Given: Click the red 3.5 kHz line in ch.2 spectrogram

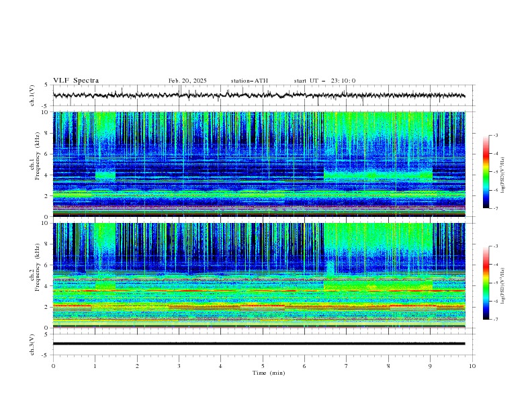Looking at the screenshot, I should point(259,291).
